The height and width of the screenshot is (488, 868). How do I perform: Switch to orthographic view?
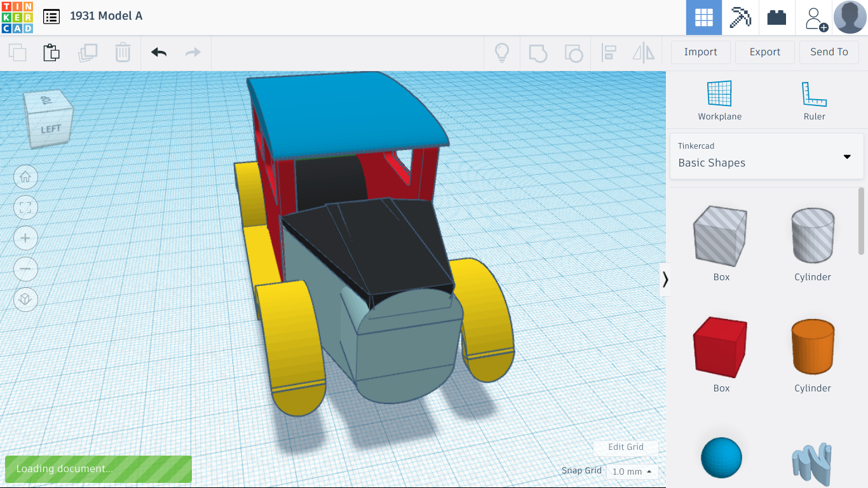click(25, 299)
